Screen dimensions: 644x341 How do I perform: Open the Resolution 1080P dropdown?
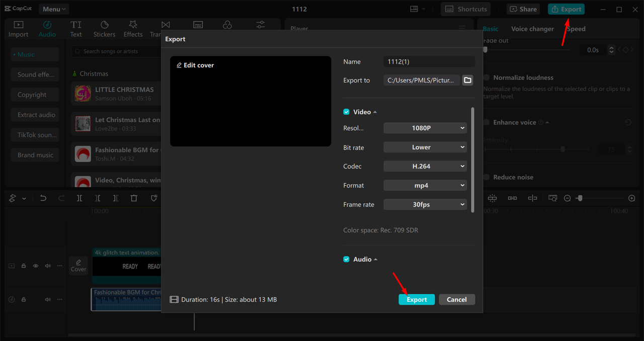(425, 128)
